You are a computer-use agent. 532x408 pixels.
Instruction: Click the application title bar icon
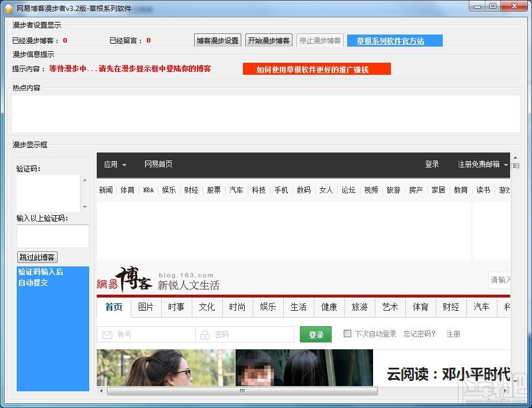(x=9, y=8)
